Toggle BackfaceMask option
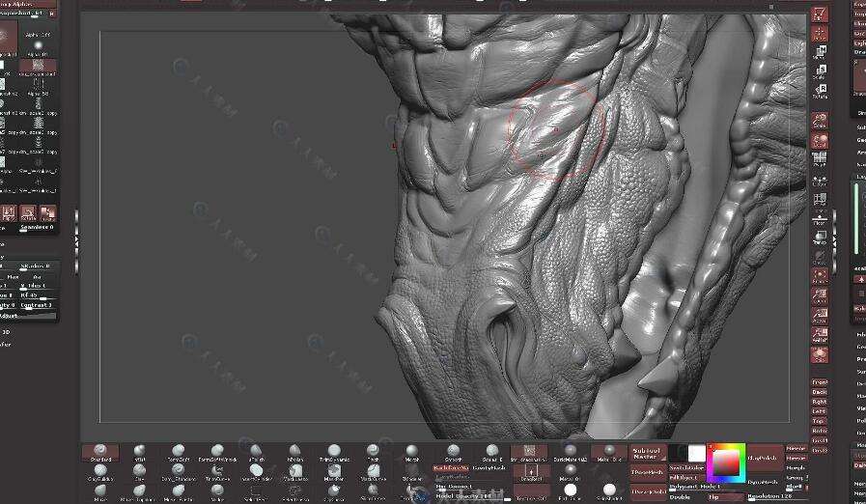The image size is (866, 504). [x=451, y=467]
